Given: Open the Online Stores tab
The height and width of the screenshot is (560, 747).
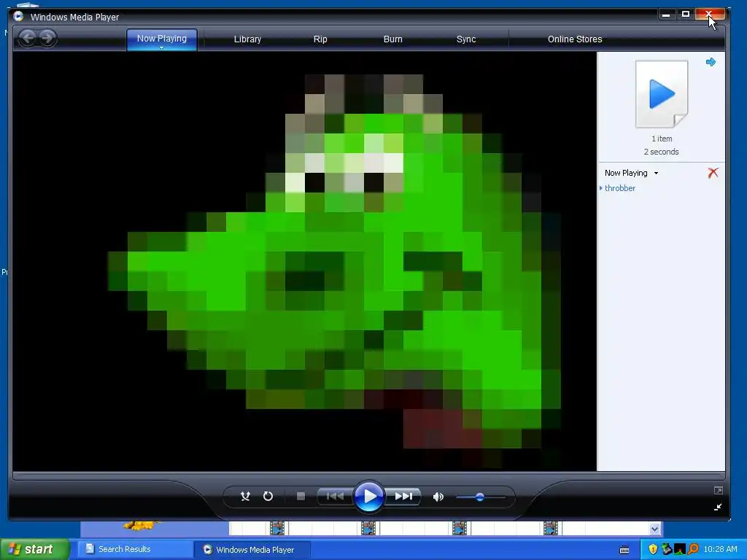Looking at the screenshot, I should coord(575,39).
